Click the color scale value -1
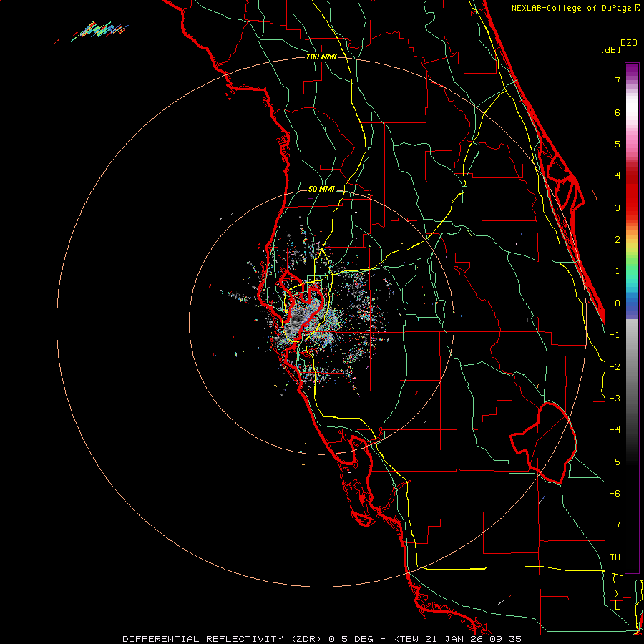 (x=615, y=335)
